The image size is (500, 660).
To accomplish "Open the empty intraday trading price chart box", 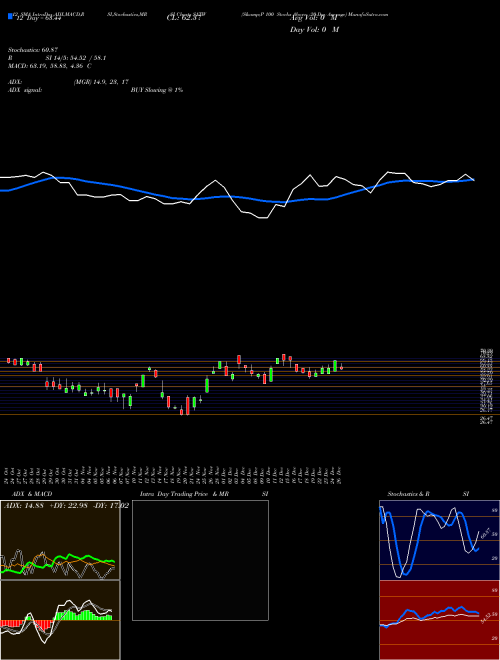I will [x=200, y=560].
